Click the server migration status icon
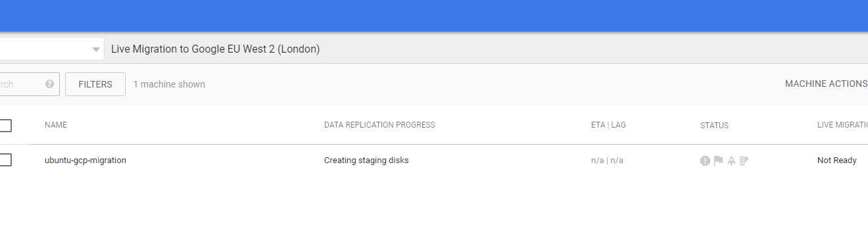The height and width of the screenshot is (248, 868). click(744, 161)
